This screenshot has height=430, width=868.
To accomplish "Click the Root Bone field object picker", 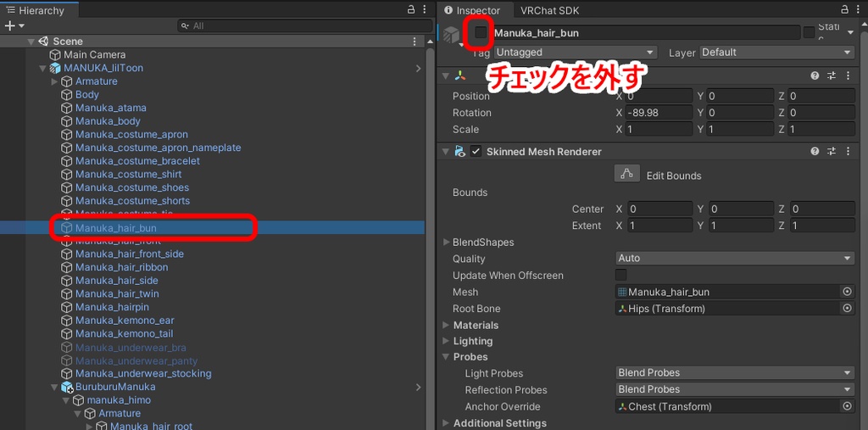I will click(x=847, y=309).
